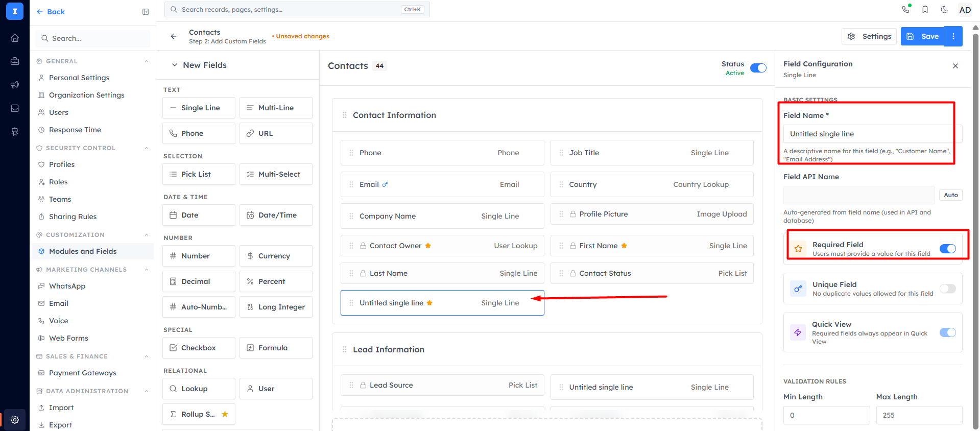Add a Formula special field
Viewport: 980px width, 431px height.
(276, 348)
